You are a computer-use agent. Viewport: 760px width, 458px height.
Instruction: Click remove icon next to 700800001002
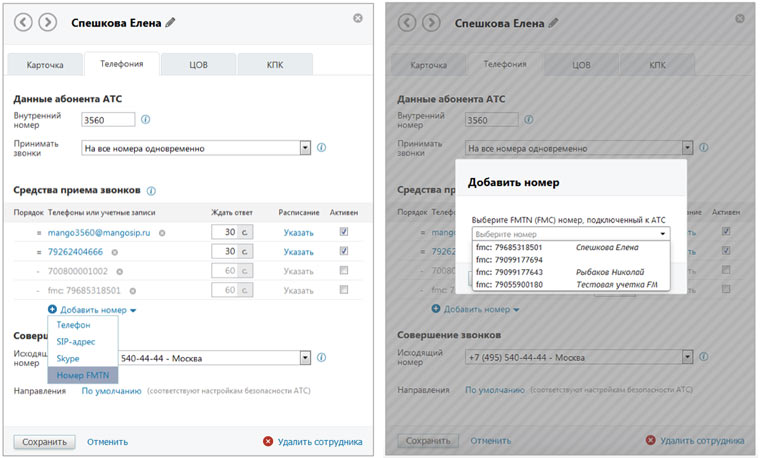click(118, 271)
